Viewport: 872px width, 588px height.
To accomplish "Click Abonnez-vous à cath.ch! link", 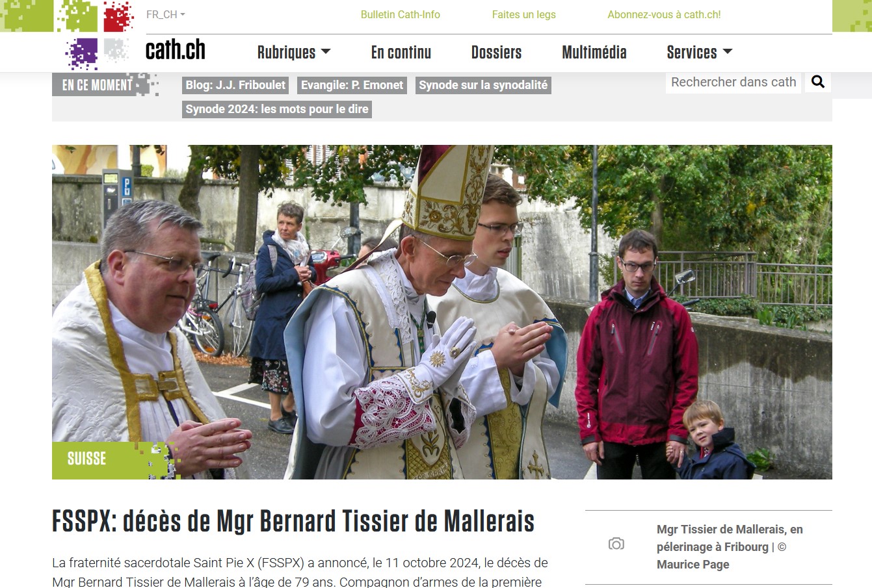I will 664,14.
